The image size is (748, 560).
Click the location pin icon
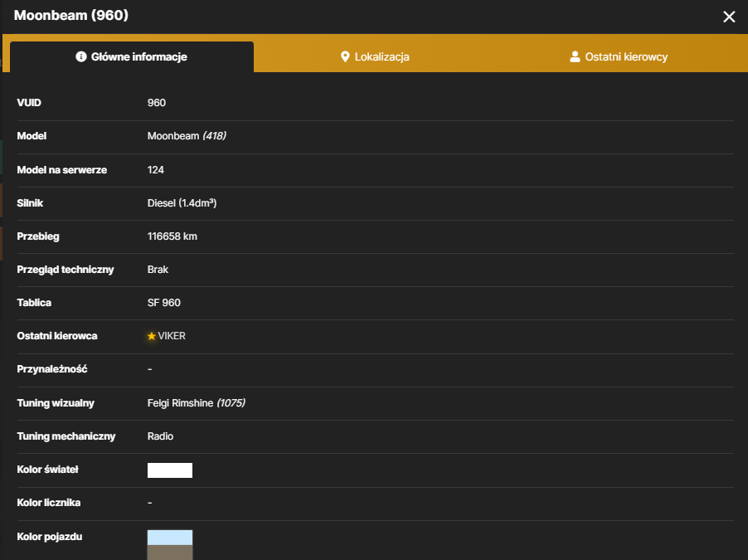tap(345, 56)
